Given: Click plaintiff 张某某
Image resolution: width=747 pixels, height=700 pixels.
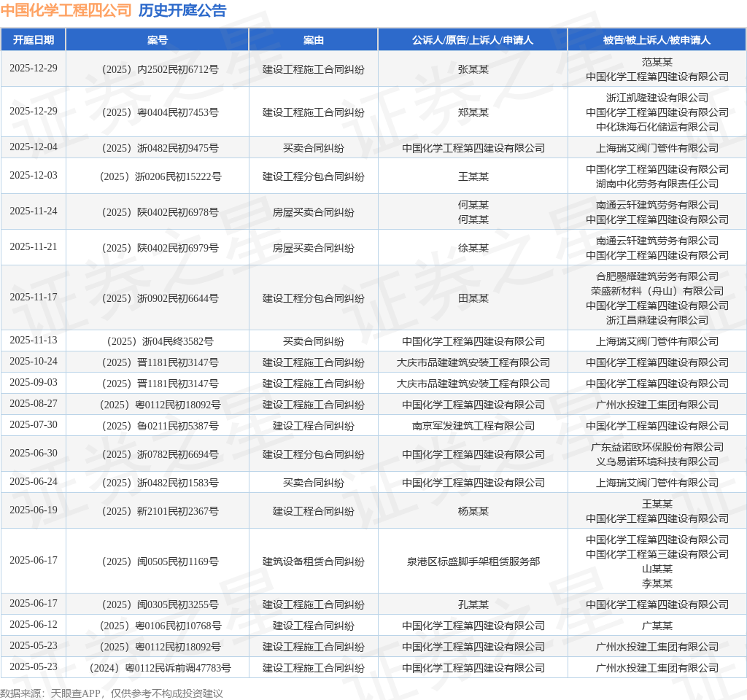Looking at the screenshot, I should tap(473, 69).
